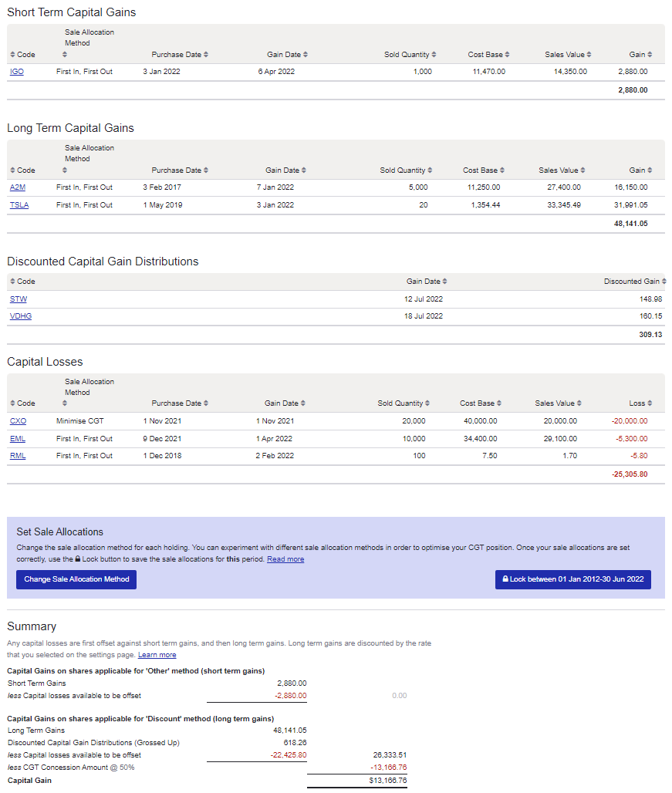This screenshot has height=793, width=672.
Task: Open the RML holding page
Action: pyautogui.click(x=17, y=455)
